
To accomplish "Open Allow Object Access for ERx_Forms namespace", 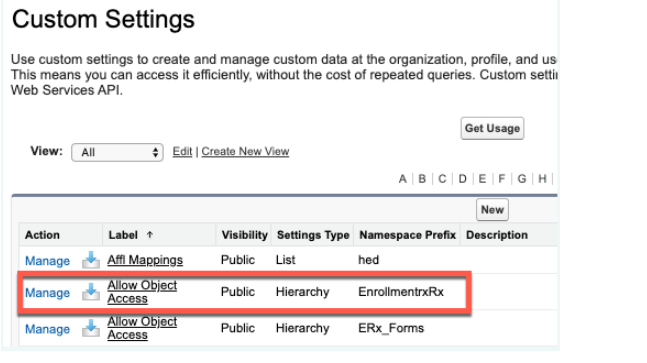I will click(142, 328).
